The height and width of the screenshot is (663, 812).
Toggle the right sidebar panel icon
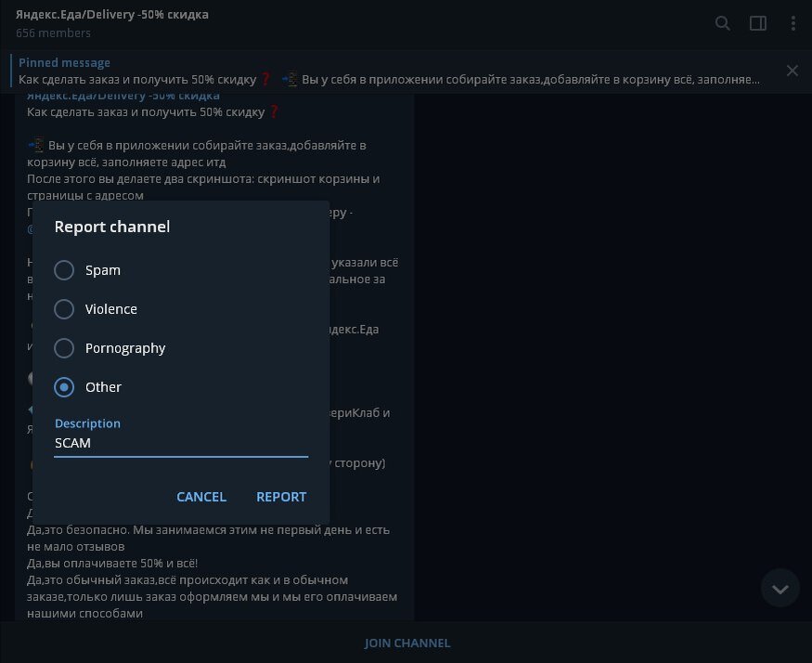[x=757, y=23]
